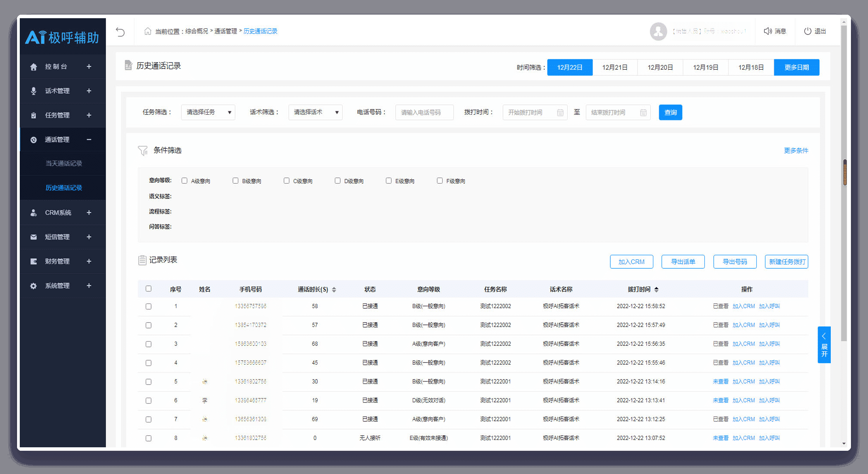This screenshot has width=868, height=474.
Task: Click the 导出号码 button
Action: coord(735,262)
